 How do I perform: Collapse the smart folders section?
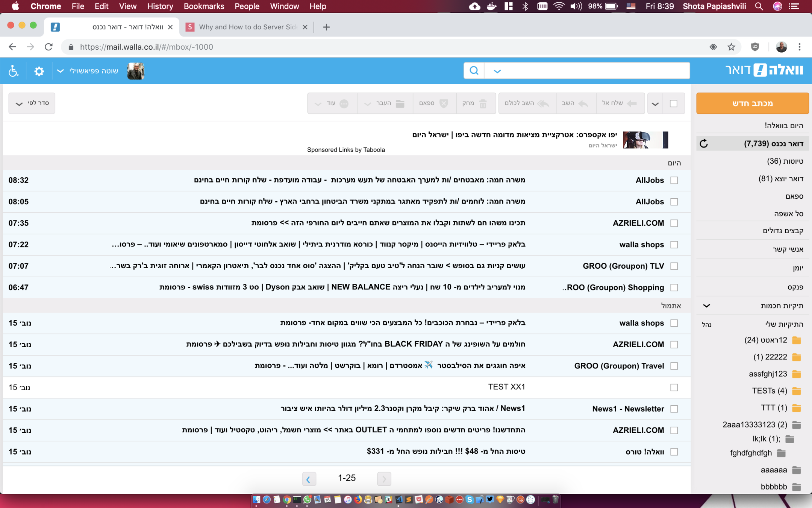click(706, 306)
